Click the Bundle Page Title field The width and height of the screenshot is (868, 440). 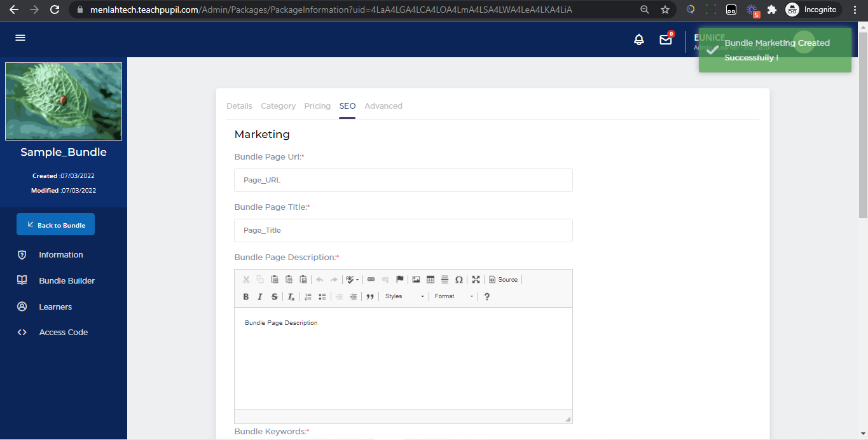point(403,230)
